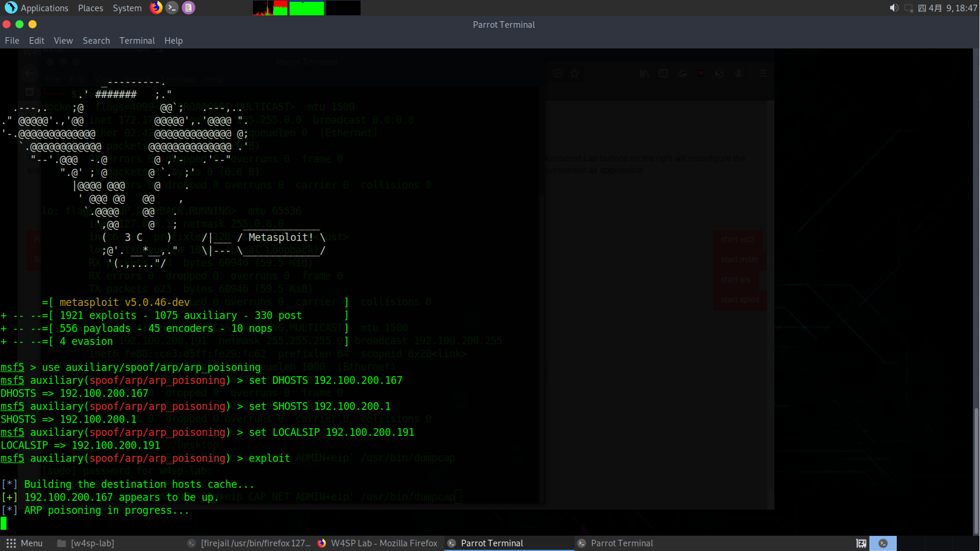Click '192.100.200.167 appears to be up' line

tap(109, 497)
